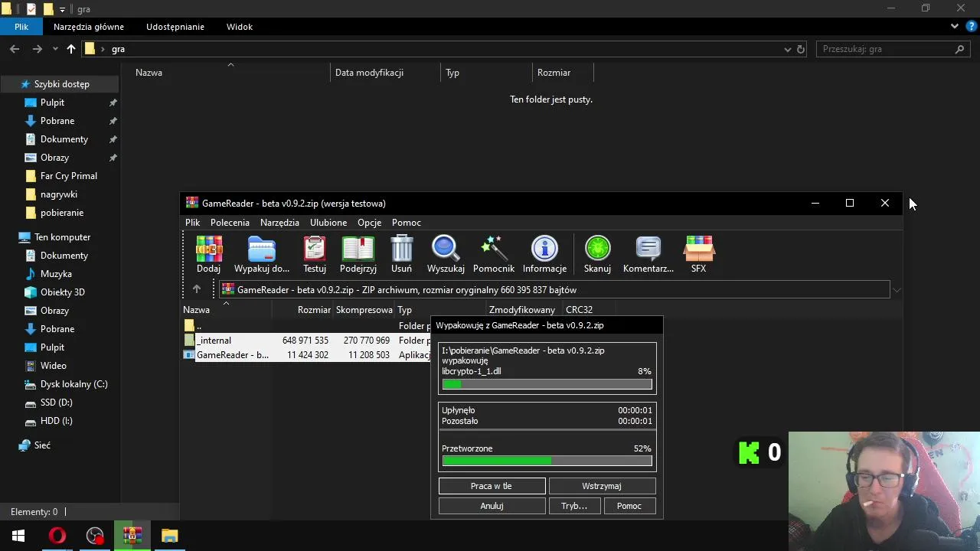Viewport: 980px width, 551px height.
Task: Click the Wstrzymaj pause button
Action: coord(602,486)
